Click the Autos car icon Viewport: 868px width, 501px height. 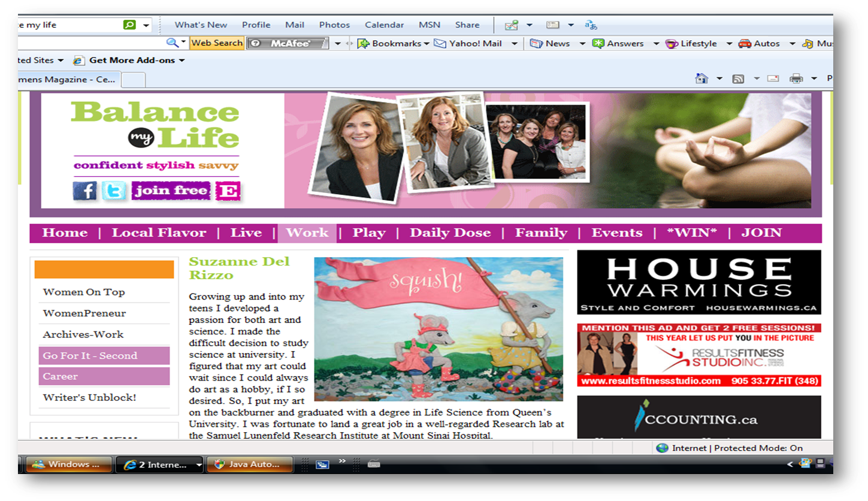(x=745, y=43)
